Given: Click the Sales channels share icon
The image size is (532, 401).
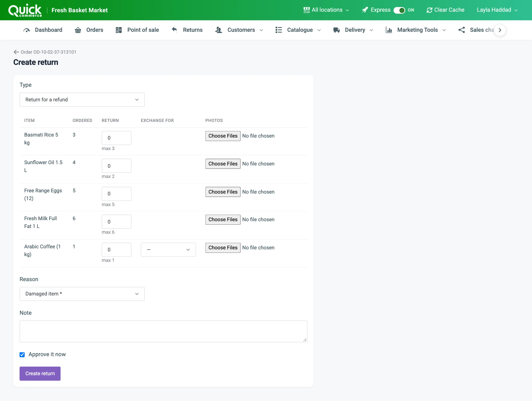Looking at the screenshot, I should (x=462, y=30).
